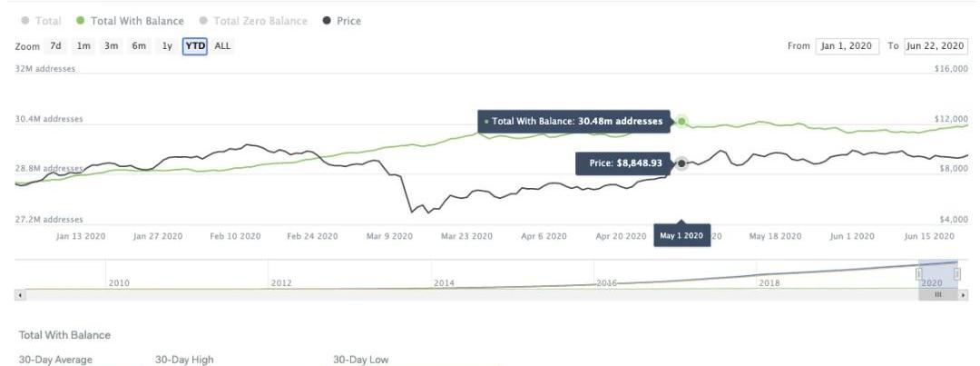
Task: Click the To date field
Action: click(935, 46)
